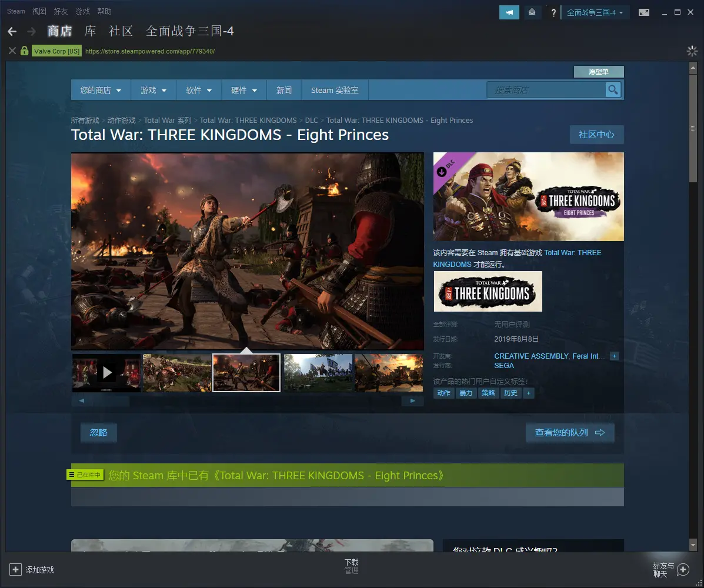Open the announcements megaphone icon
The height and width of the screenshot is (588, 704).
click(x=509, y=12)
